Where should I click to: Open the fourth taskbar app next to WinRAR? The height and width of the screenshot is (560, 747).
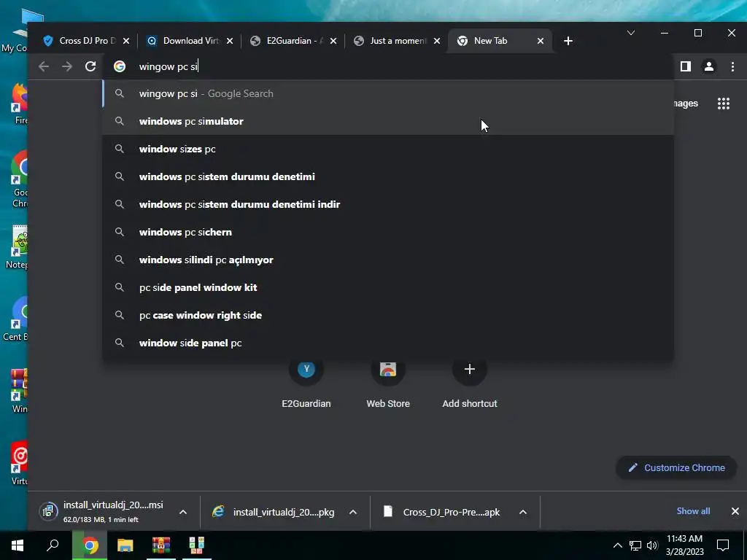click(196, 545)
